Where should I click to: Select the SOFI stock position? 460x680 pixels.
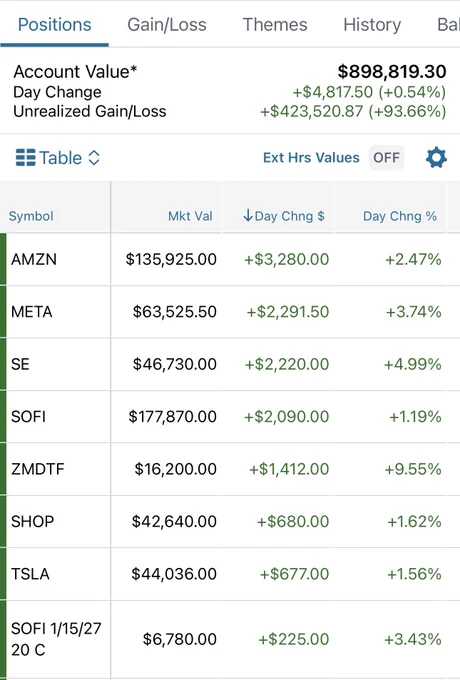click(x=230, y=417)
